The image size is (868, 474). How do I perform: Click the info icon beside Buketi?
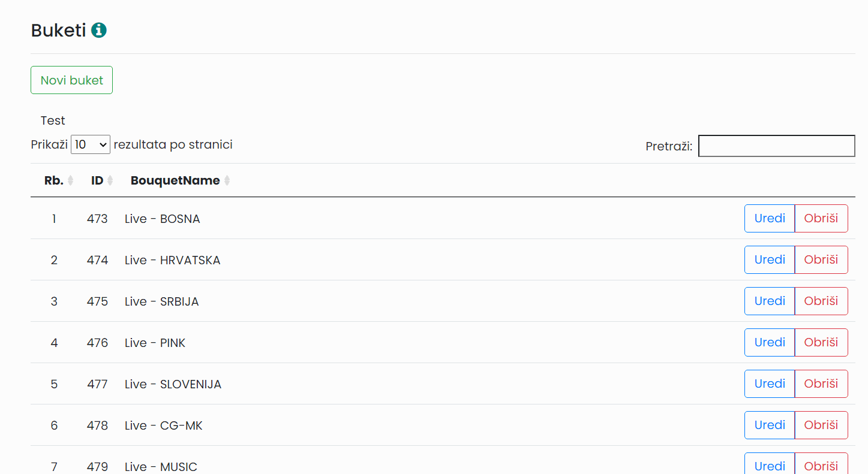(x=99, y=30)
